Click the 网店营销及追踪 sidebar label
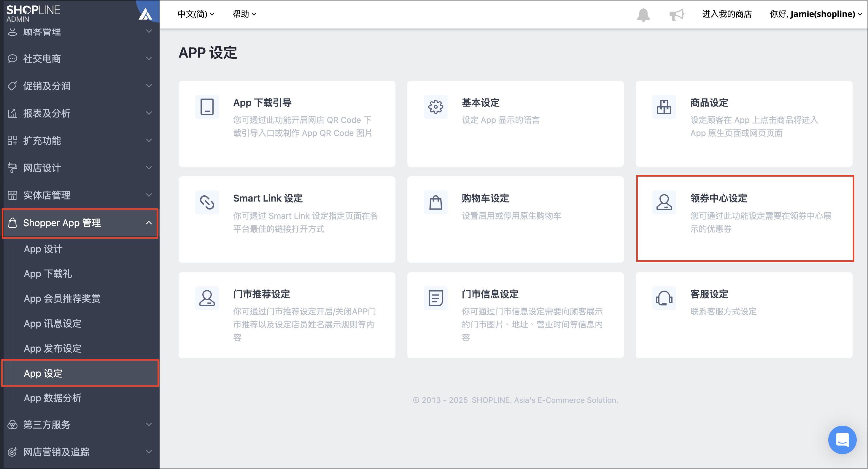868x469 pixels. click(x=56, y=452)
